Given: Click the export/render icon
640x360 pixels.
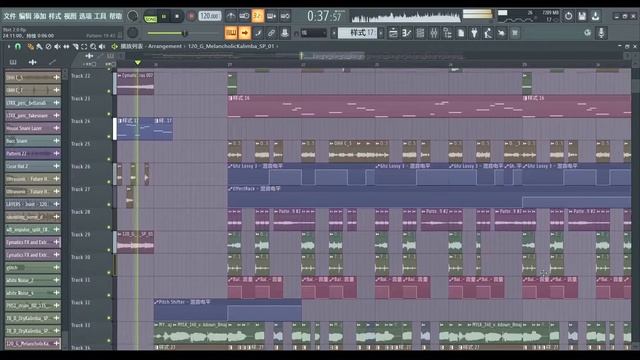Looking at the screenshot, I should (596, 16).
